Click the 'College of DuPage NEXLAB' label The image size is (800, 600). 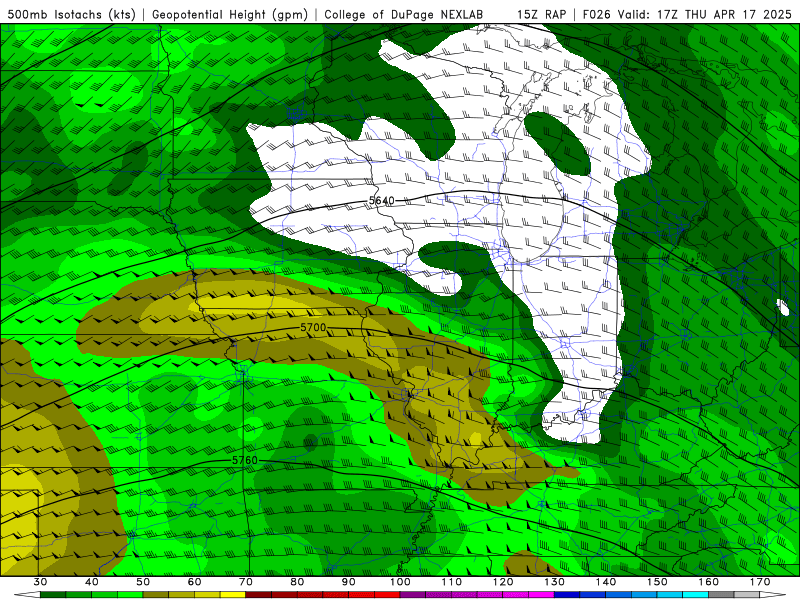pyautogui.click(x=404, y=14)
